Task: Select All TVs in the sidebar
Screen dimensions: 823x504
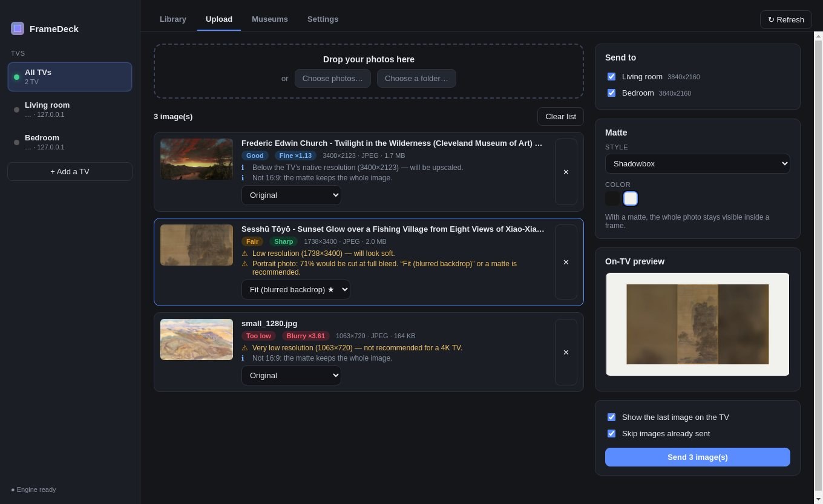Action: point(70,77)
